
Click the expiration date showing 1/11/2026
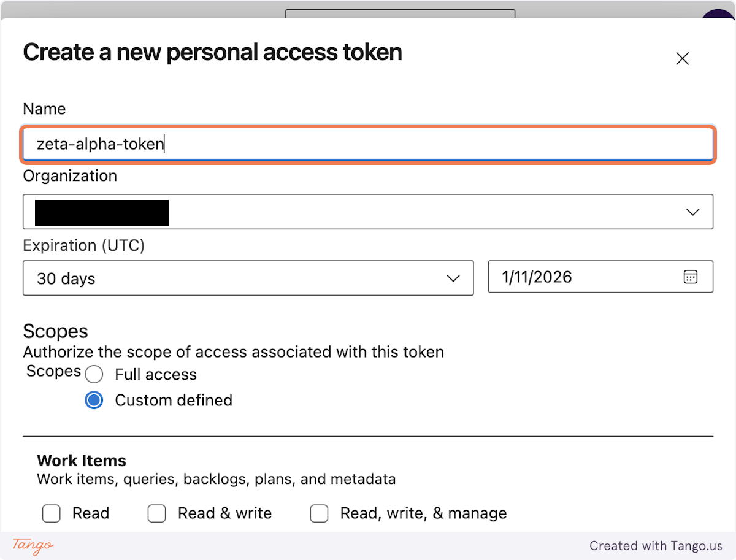pyautogui.click(x=536, y=277)
